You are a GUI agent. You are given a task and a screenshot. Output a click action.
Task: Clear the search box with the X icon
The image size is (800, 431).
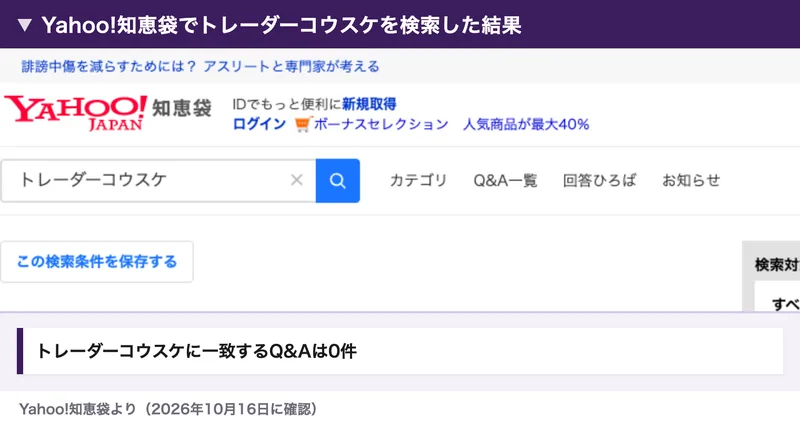point(296,180)
